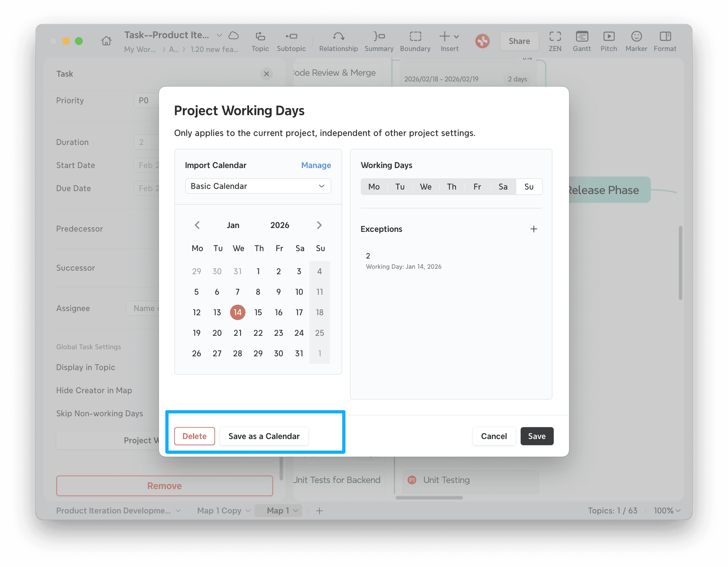Select the Product Iteration Development sheet tab
This screenshot has height=567, width=728.
(113, 511)
